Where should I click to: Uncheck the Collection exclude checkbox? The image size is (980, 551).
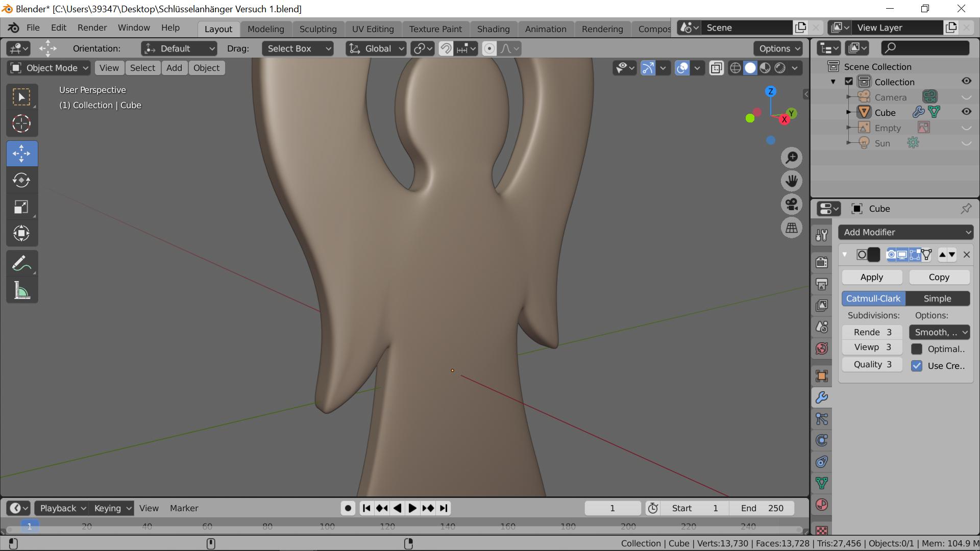(x=849, y=82)
